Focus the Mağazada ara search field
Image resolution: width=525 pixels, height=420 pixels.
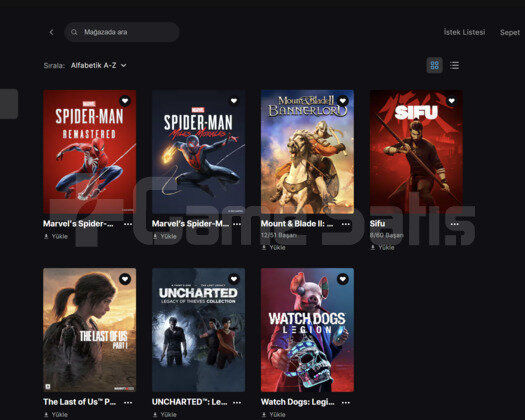122,32
